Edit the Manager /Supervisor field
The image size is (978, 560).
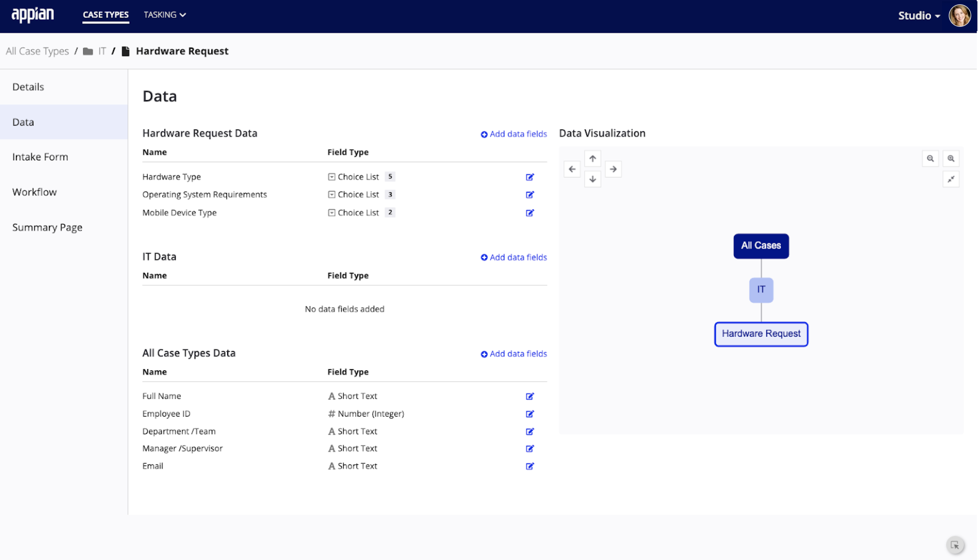click(530, 448)
